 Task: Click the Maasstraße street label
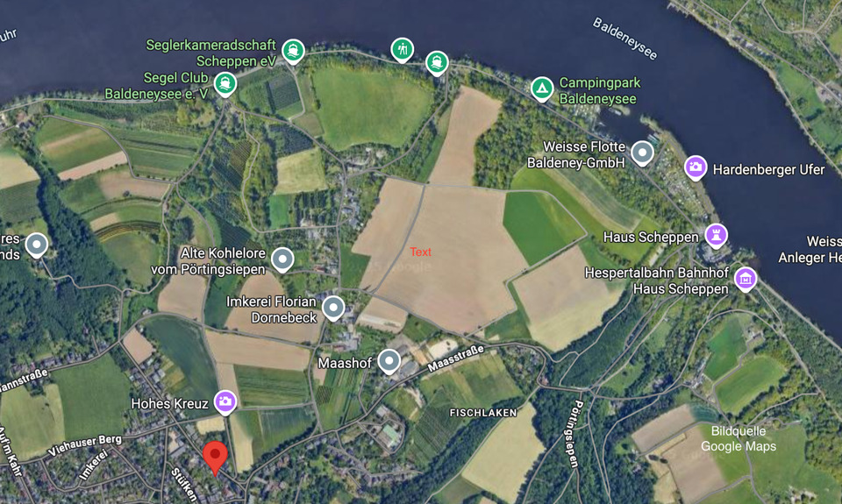455,358
